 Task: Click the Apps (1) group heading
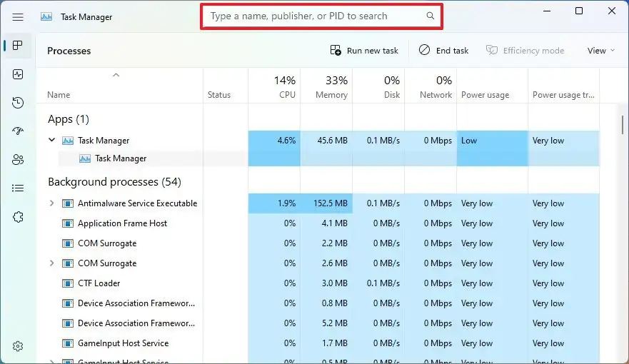[x=69, y=119]
